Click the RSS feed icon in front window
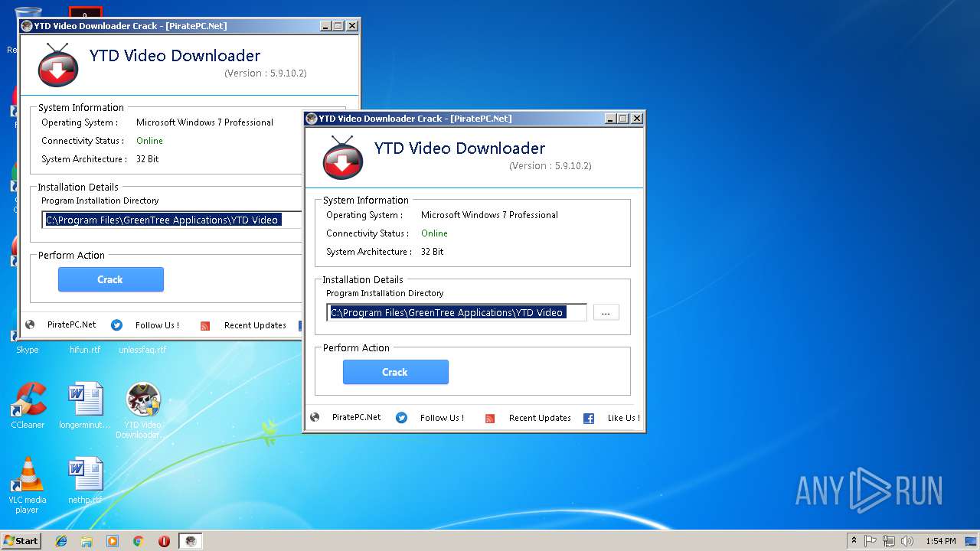The image size is (980, 551). click(490, 419)
